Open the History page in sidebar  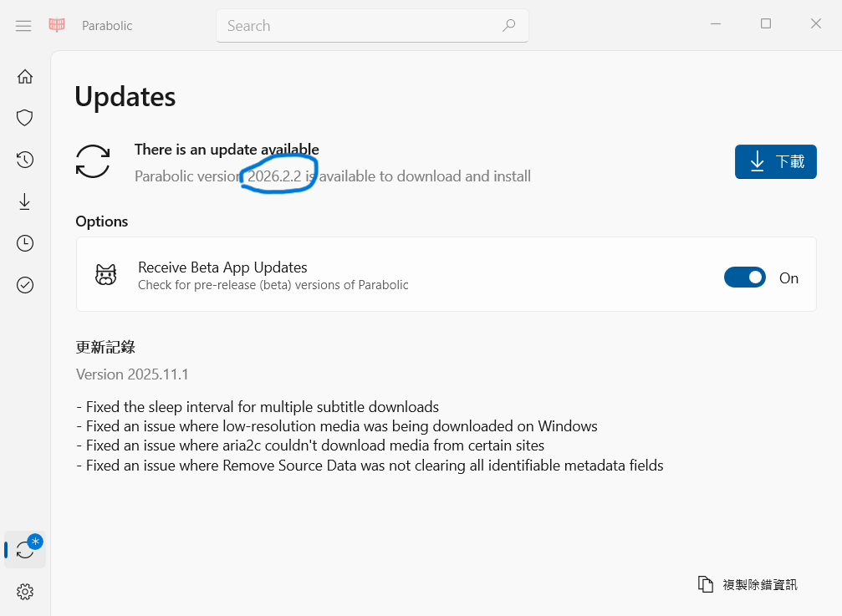[x=25, y=160]
